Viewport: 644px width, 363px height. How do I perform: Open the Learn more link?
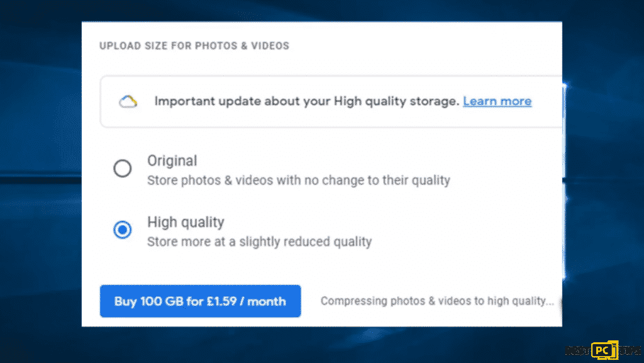tap(497, 101)
